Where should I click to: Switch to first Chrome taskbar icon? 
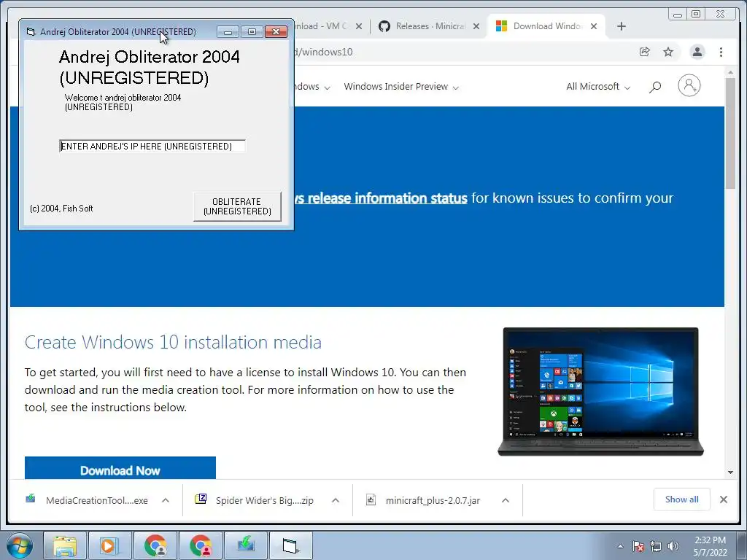(x=155, y=545)
